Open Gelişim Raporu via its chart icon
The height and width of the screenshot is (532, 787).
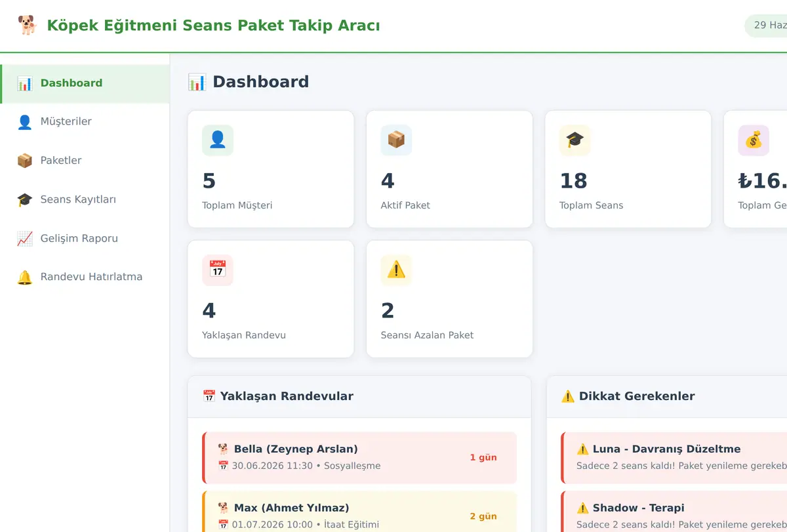[25, 238]
